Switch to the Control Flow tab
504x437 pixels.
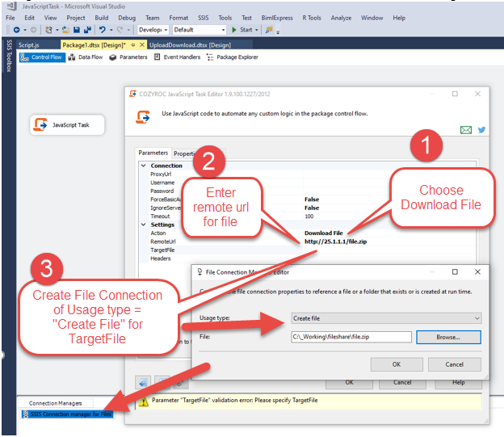(x=42, y=57)
